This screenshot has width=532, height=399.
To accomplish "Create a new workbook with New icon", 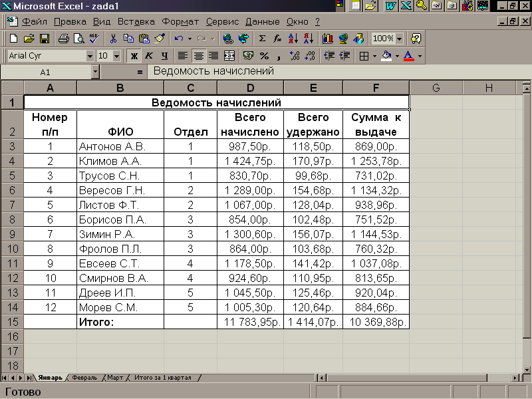I will (13, 39).
